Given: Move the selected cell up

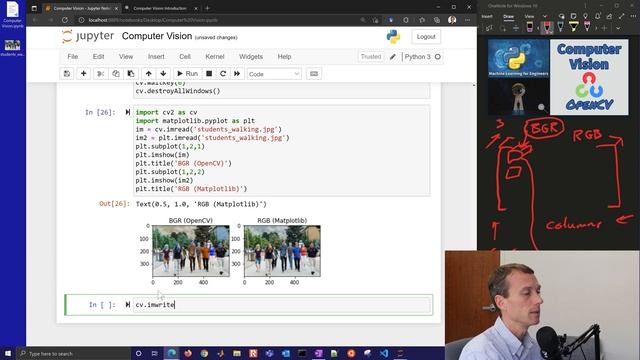Looking at the screenshot, I should (149, 74).
